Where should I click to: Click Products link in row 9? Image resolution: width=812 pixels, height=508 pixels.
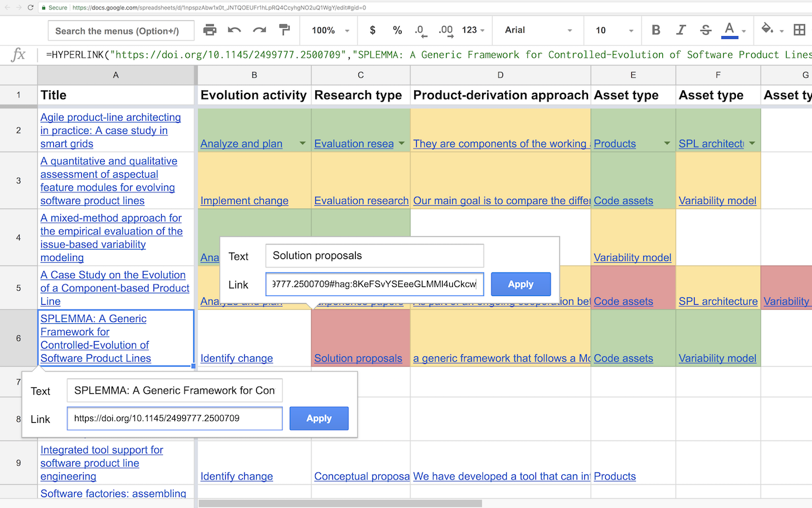pos(615,476)
